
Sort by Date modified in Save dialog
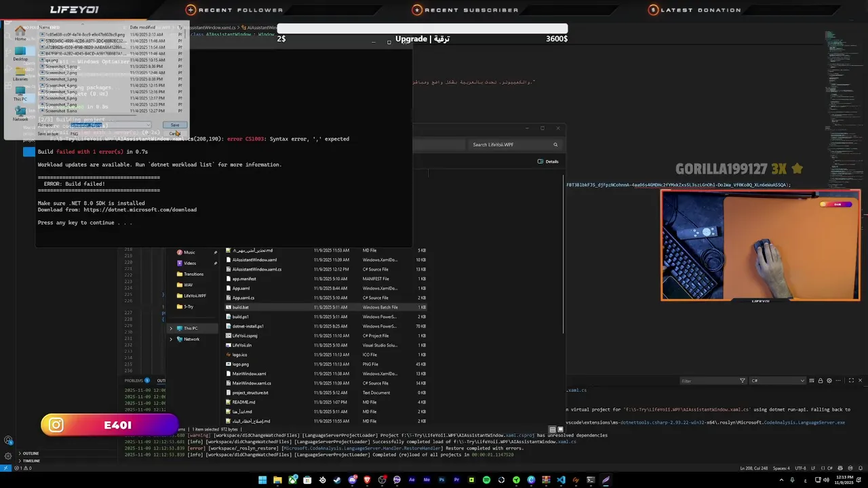(142, 27)
